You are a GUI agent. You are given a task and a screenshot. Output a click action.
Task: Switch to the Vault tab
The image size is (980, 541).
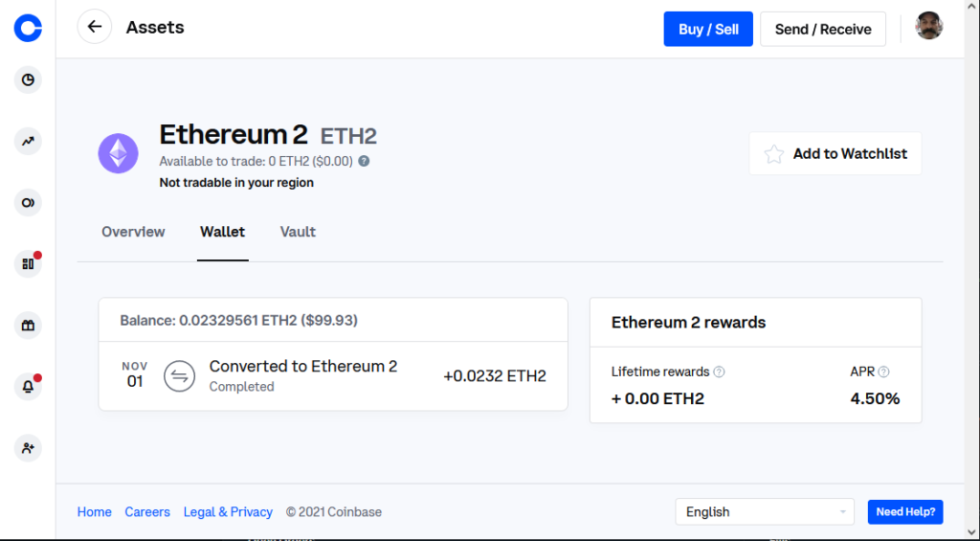pyautogui.click(x=298, y=232)
